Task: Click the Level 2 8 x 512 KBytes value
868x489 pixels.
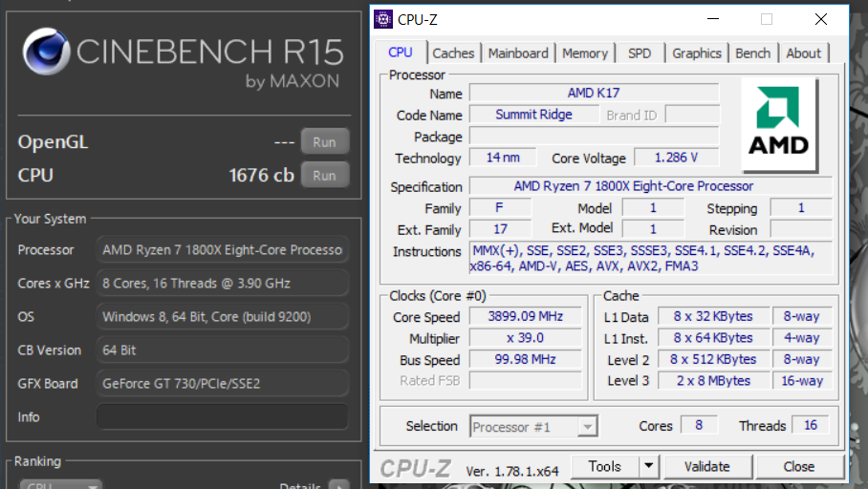Action: point(713,359)
